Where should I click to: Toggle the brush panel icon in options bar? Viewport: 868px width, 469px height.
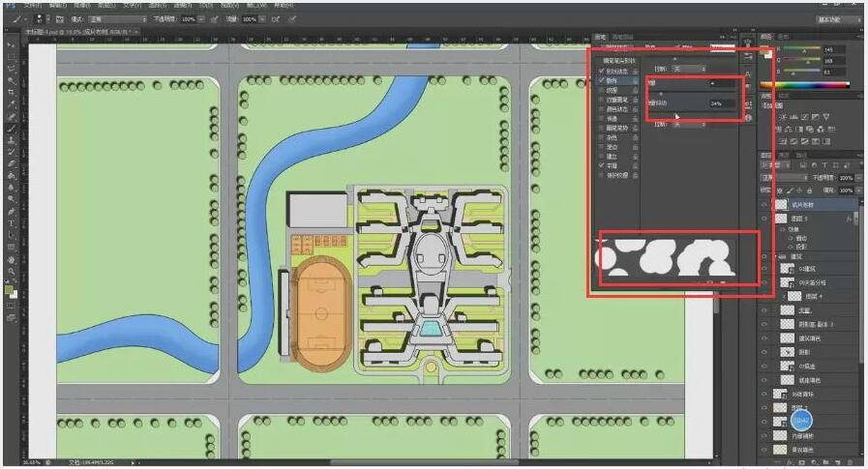coord(59,18)
